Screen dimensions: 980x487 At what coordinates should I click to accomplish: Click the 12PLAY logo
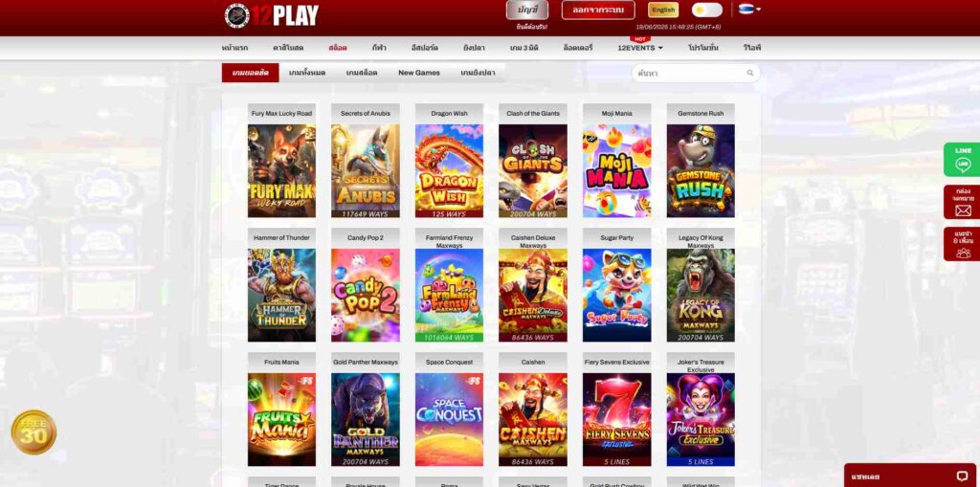[x=271, y=15]
